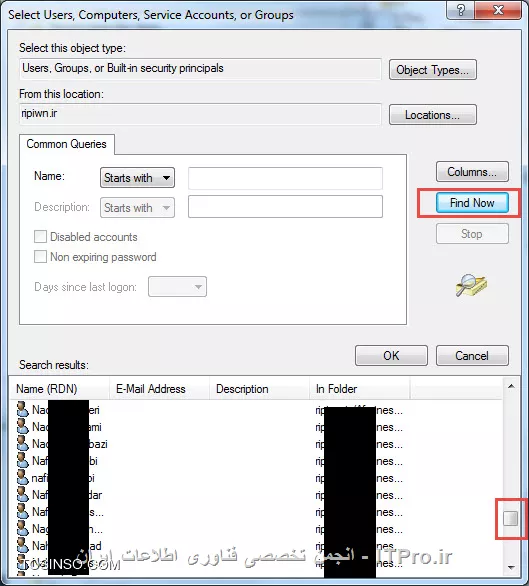
Task: Click the user icon on the row ending in 'bazi'
Action: pyautogui.click(x=22, y=444)
